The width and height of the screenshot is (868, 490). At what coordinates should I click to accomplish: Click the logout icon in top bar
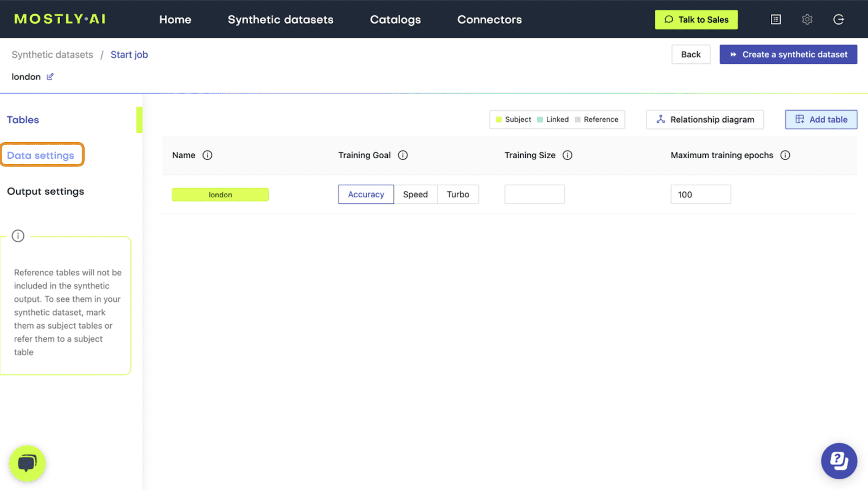click(x=839, y=20)
